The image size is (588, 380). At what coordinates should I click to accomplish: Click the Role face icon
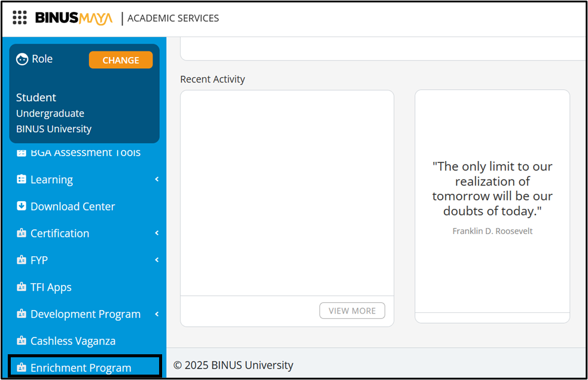point(22,59)
